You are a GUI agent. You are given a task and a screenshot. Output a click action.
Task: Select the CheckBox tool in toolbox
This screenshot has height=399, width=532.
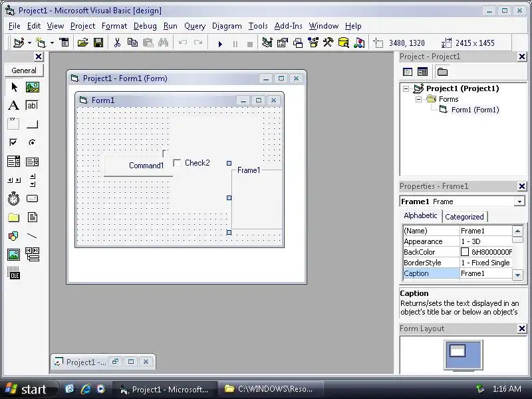14,142
